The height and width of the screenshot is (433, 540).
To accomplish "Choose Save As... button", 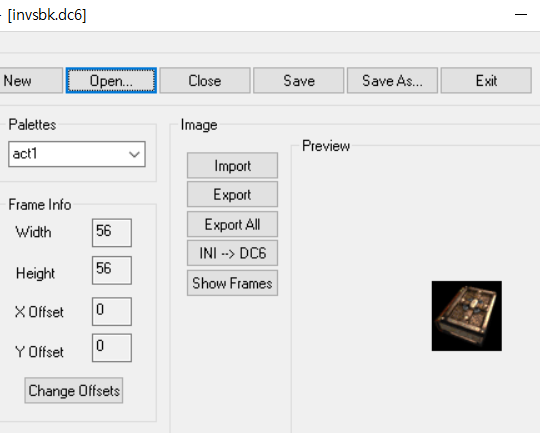I will point(392,81).
